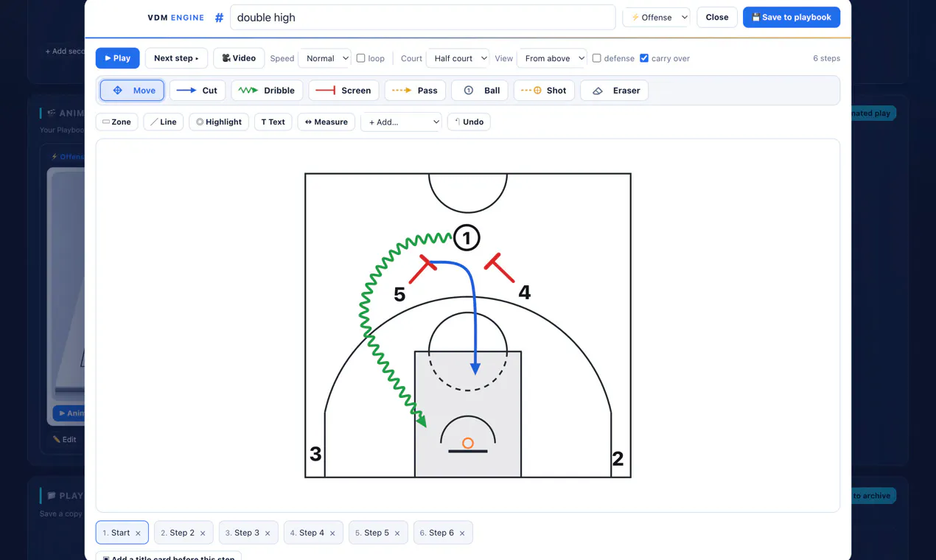Remove Step 2 with its x

203,533
